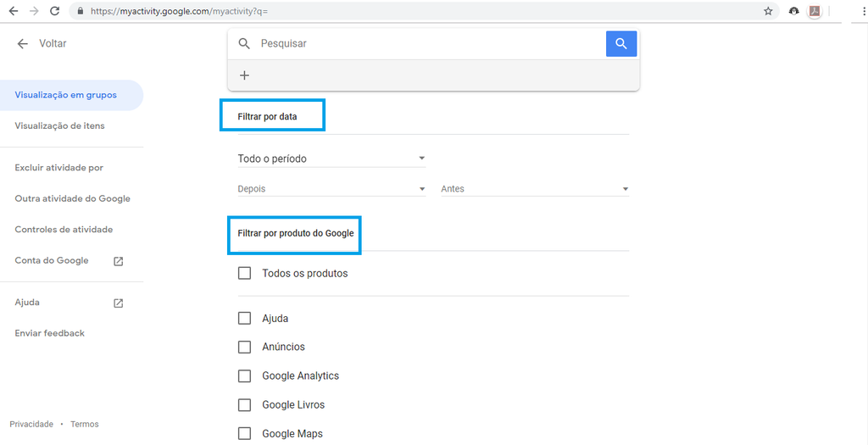Select the Google Livros checkbox
This screenshot has height=445, width=868.
click(x=244, y=404)
